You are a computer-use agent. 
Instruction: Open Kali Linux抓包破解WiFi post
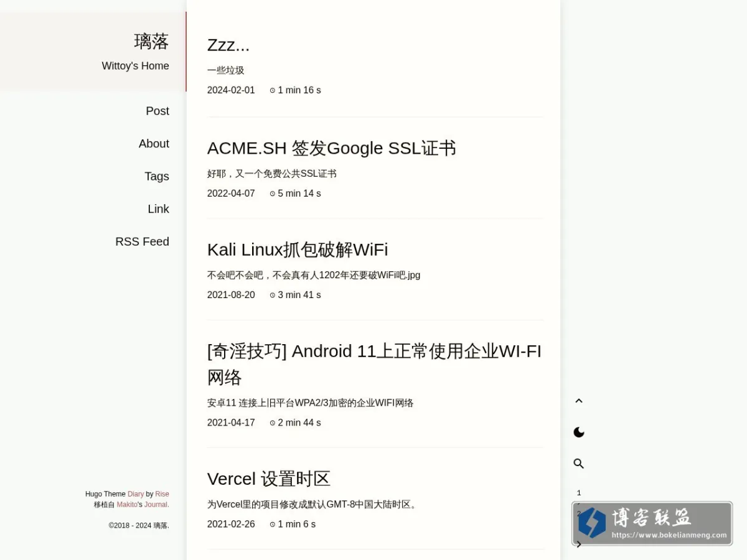point(298,250)
